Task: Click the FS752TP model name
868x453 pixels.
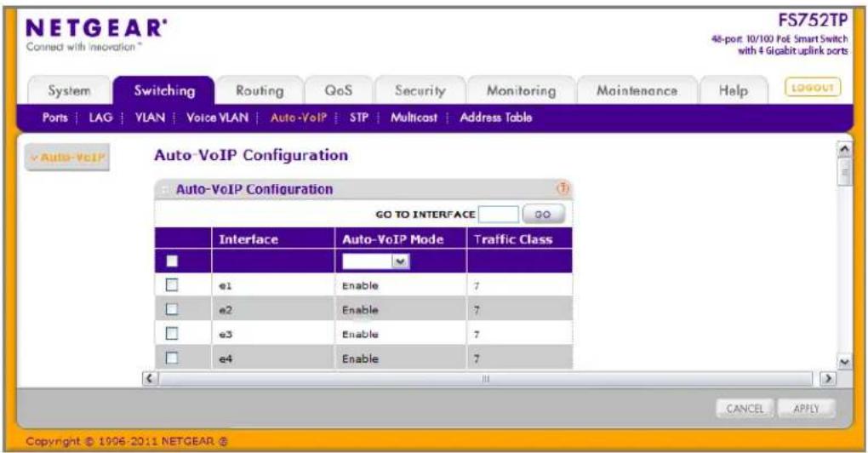Action: [813, 20]
